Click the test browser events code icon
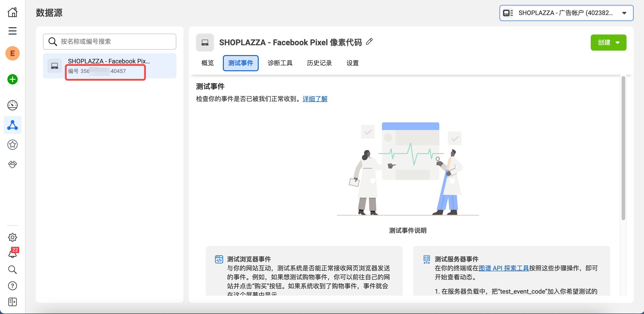The height and width of the screenshot is (314, 644). 219,259
